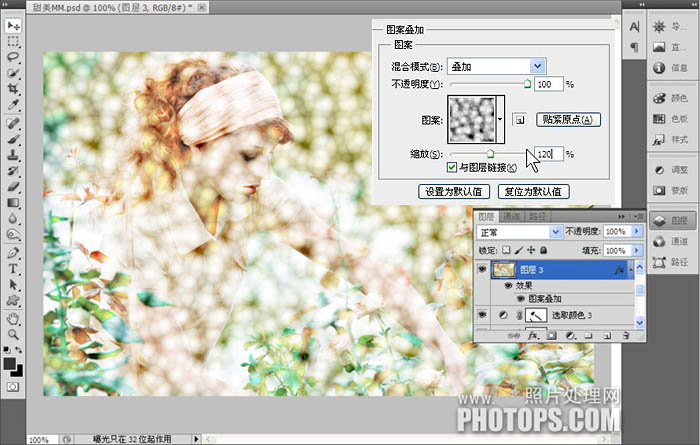This screenshot has width=700, height=445.
Task: Toggle lock image pixels
Action: (x=518, y=250)
